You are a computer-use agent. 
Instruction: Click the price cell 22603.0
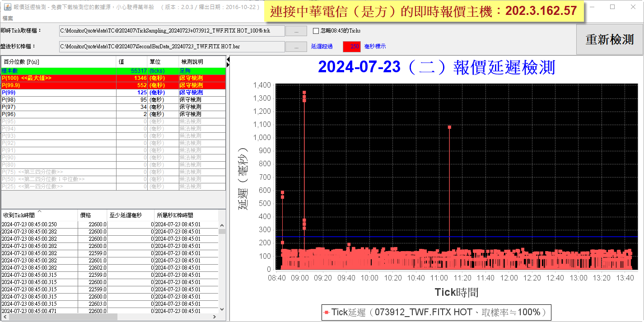pos(93,304)
